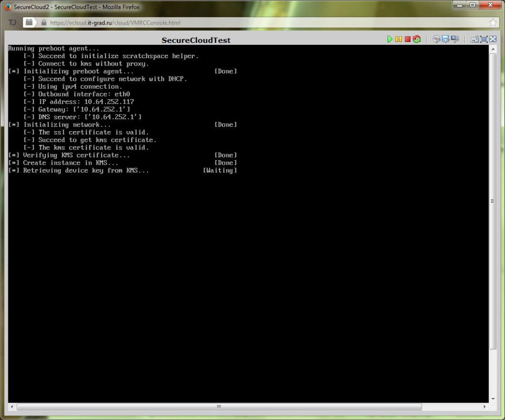Click the plugin block icon beside URL
The width and height of the screenshot is (505, 420).
coord(29,23)
